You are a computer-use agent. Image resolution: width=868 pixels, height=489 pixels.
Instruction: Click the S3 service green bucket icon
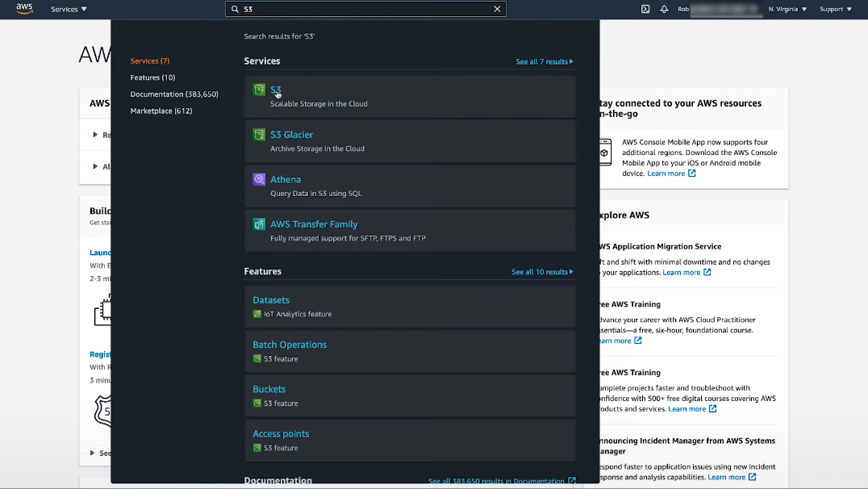point(259,90)
